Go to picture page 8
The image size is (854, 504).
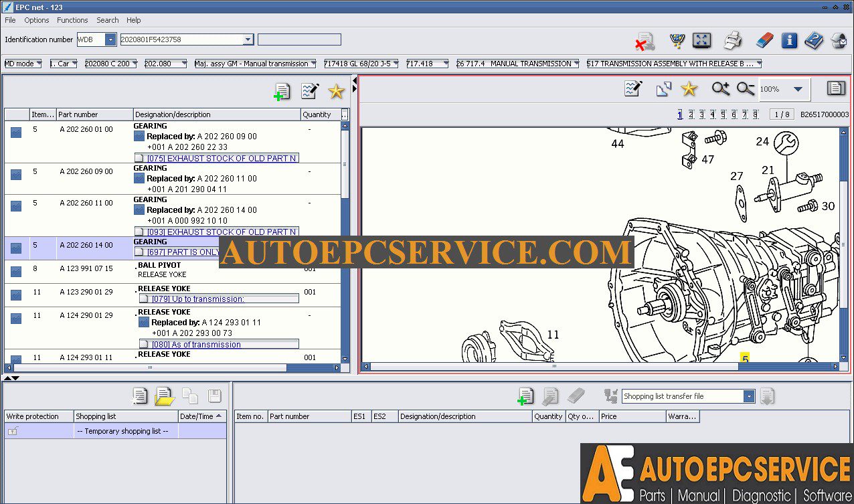755,114
